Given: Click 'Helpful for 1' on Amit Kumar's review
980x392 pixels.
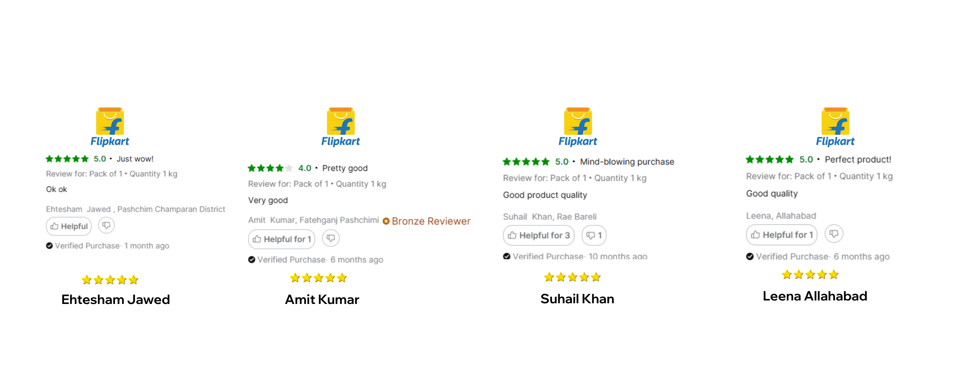Looking at the screenshot, I should [x=282, y=239].
